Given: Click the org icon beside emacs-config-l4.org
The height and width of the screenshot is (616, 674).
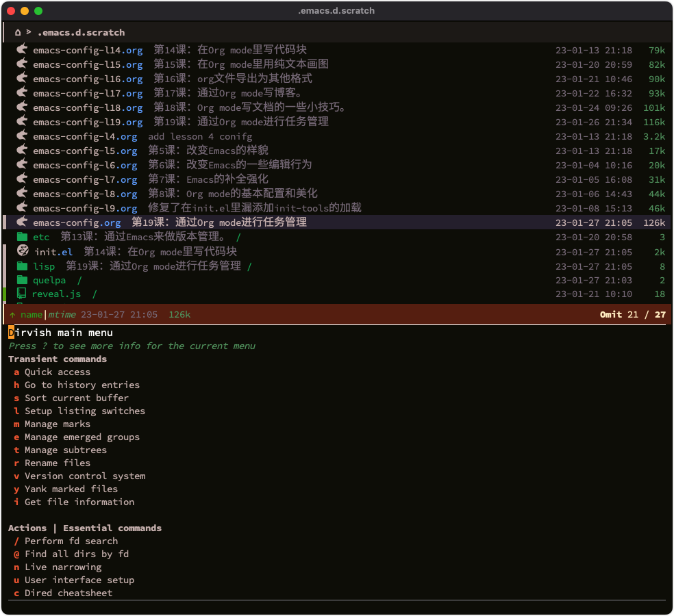Looking at the screenshot, I should (21, 136).
